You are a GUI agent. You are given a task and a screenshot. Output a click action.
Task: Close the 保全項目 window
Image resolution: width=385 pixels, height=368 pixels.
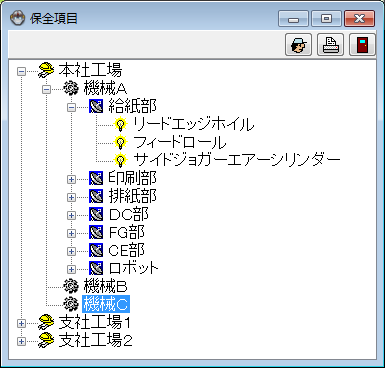359,19
